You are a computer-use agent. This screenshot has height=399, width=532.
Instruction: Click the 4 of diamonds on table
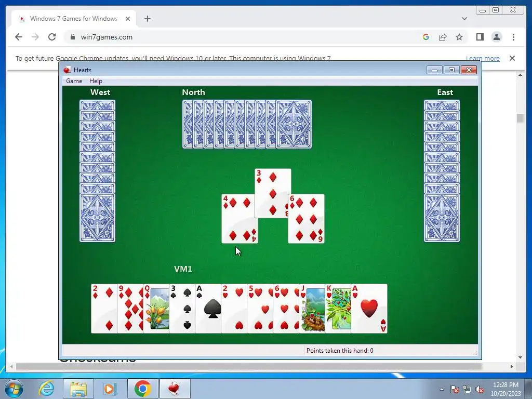pyautogui.click(x=239, y=219)
